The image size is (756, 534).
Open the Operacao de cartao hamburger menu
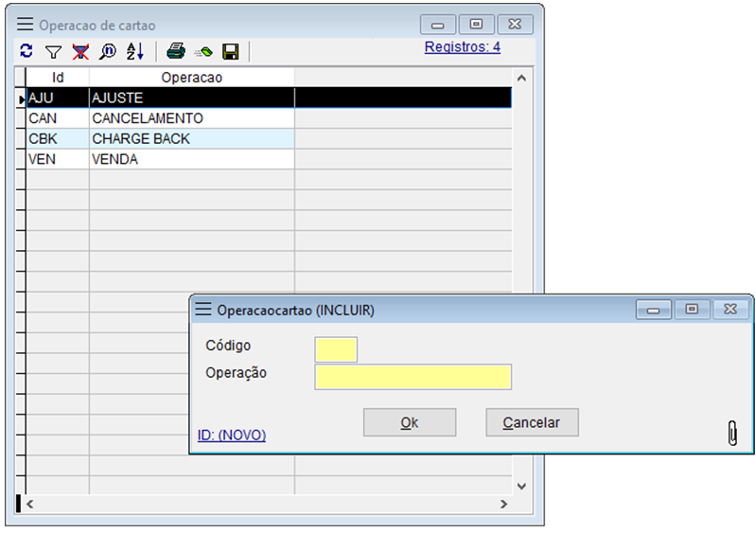[x=25, y=25]
